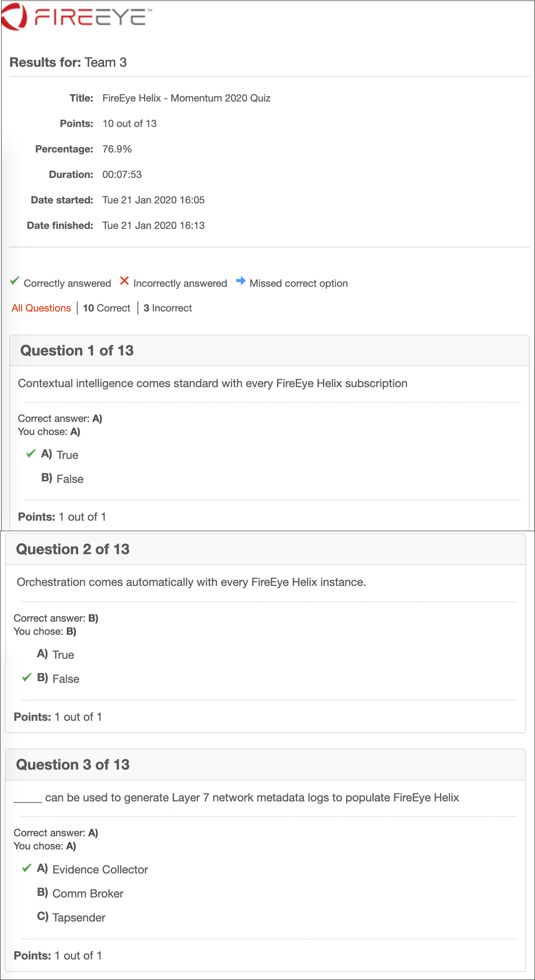Show the 3 Incorrect questions filter
535x980 pixels.
point(167,308)
